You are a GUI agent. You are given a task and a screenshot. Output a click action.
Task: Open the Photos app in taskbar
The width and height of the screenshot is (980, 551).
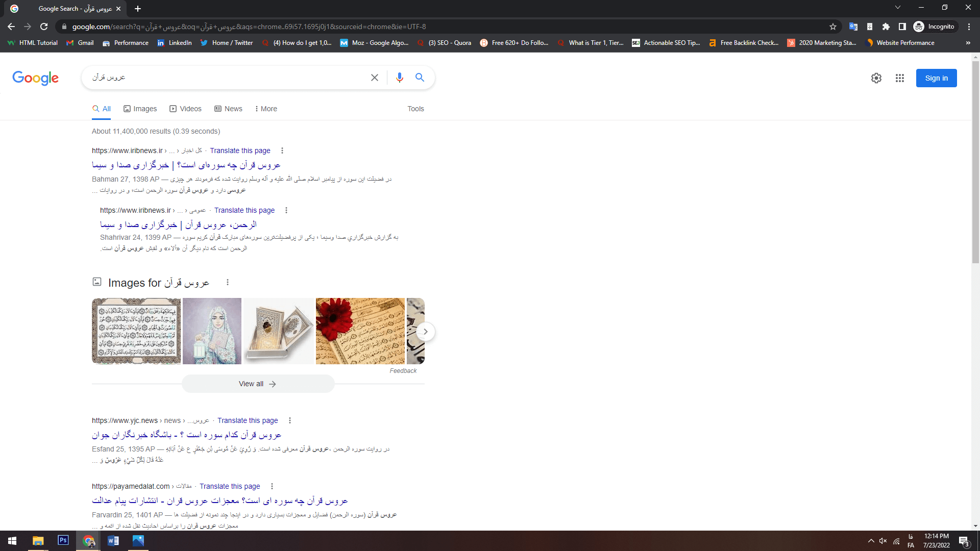[x=138, y=541]
